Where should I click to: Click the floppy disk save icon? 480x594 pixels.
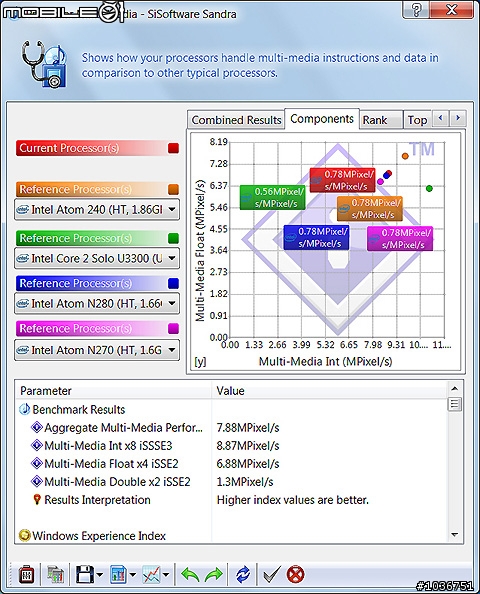click(x=85, y=575)
